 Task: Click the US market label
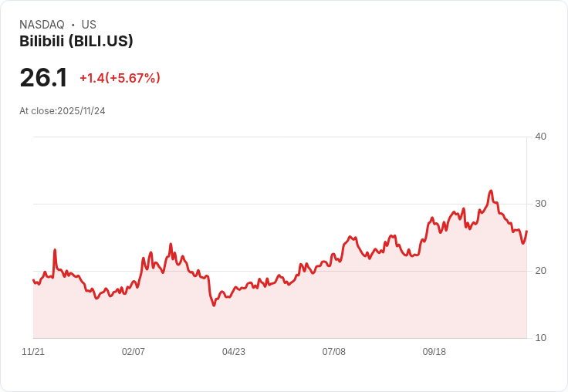tap(89, 25)
